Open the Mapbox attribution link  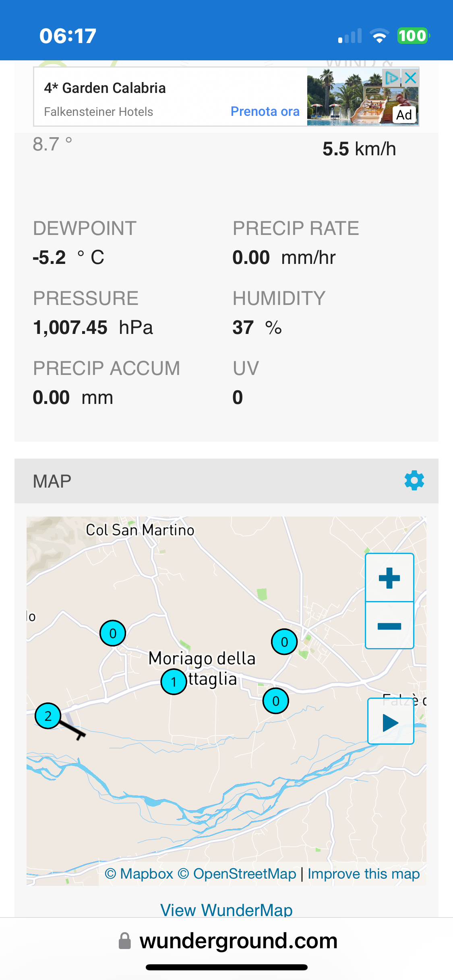(139, 874)
